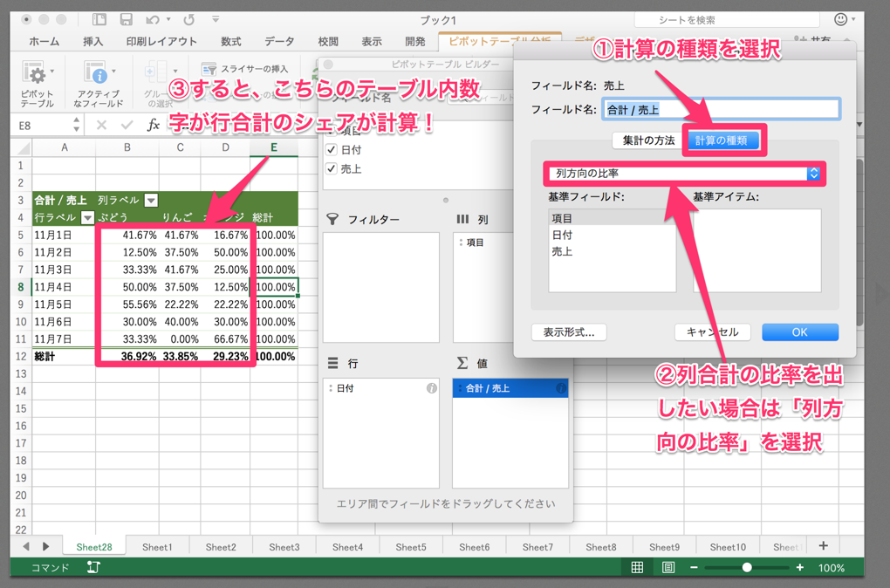Viewport: 890px width, 588px height.
Task: Open the データ ribbon tab
Action: click(278, 41)
